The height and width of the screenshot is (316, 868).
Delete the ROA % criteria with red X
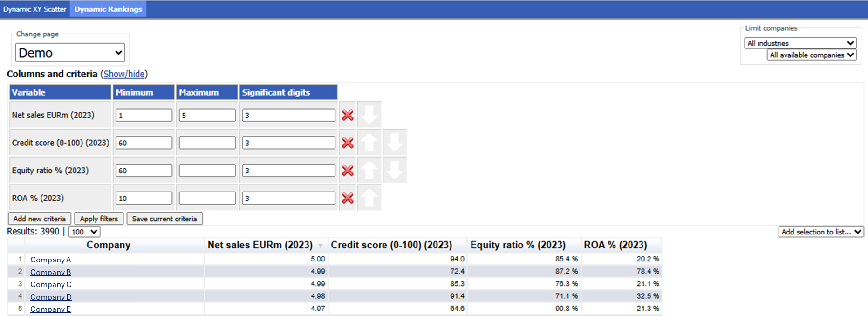(x=348, y=198)
